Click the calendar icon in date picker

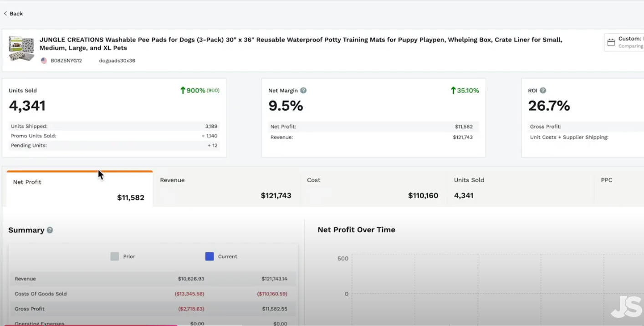(611, 42)
